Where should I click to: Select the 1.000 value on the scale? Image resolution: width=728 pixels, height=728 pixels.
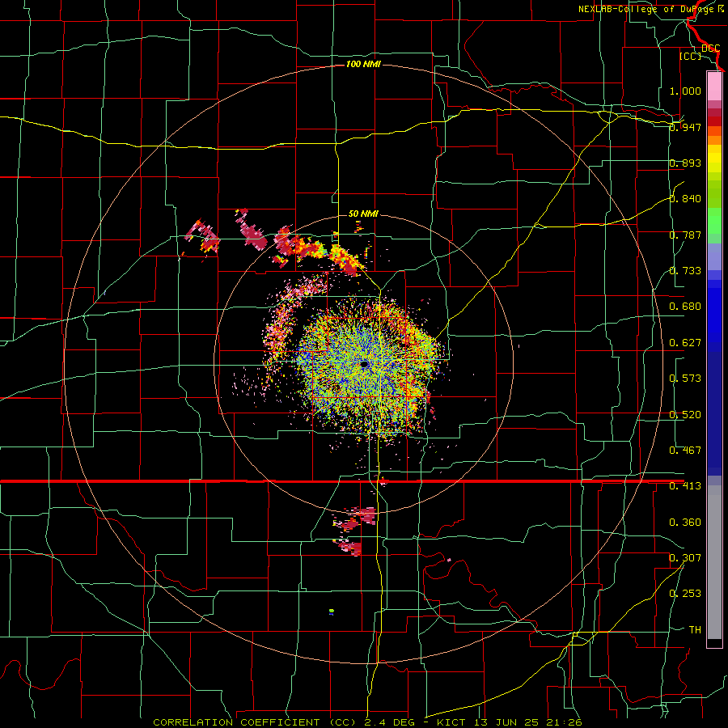coord(685,91)
